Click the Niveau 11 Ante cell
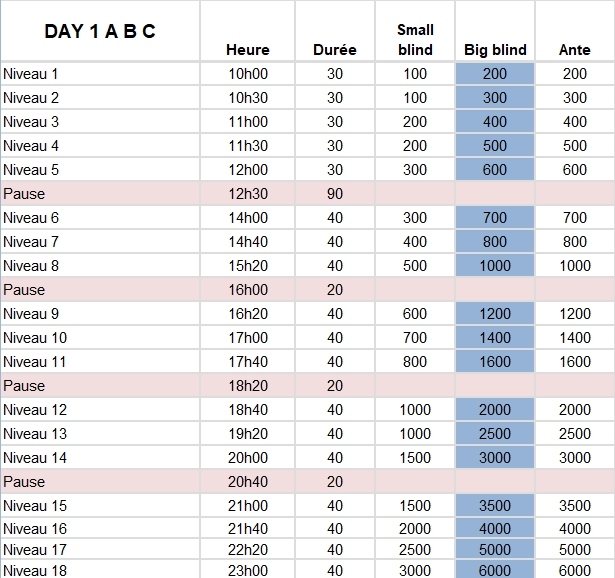 574,362
